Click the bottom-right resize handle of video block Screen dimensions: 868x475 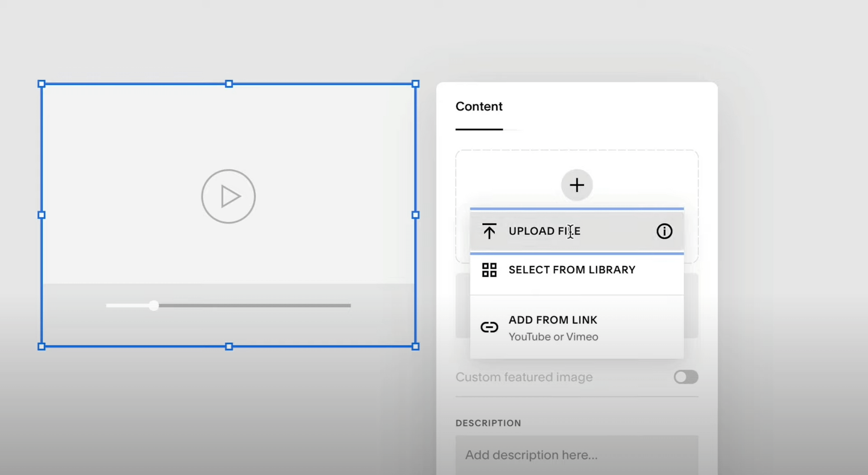[415, 346]
